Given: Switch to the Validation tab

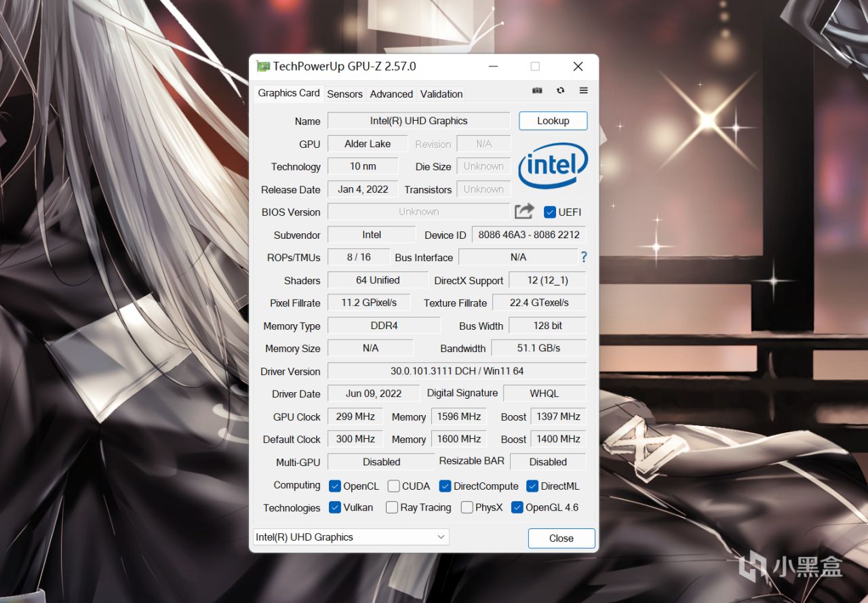Looking at the screenshot, I should 441,94.
